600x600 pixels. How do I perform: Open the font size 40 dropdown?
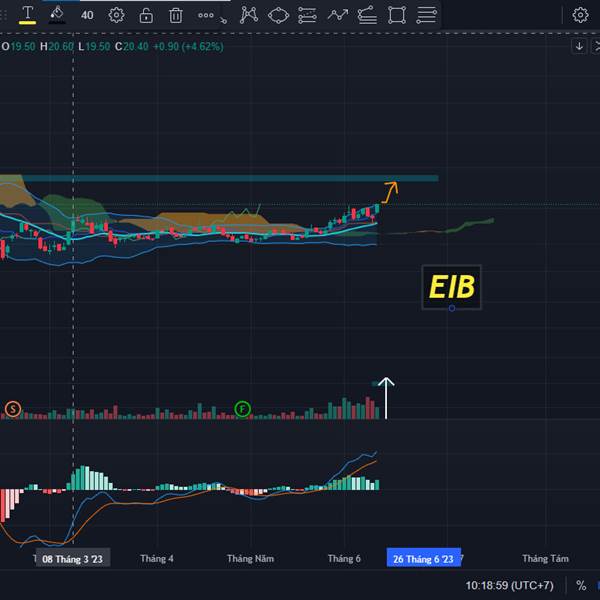(x=87, y=15)
